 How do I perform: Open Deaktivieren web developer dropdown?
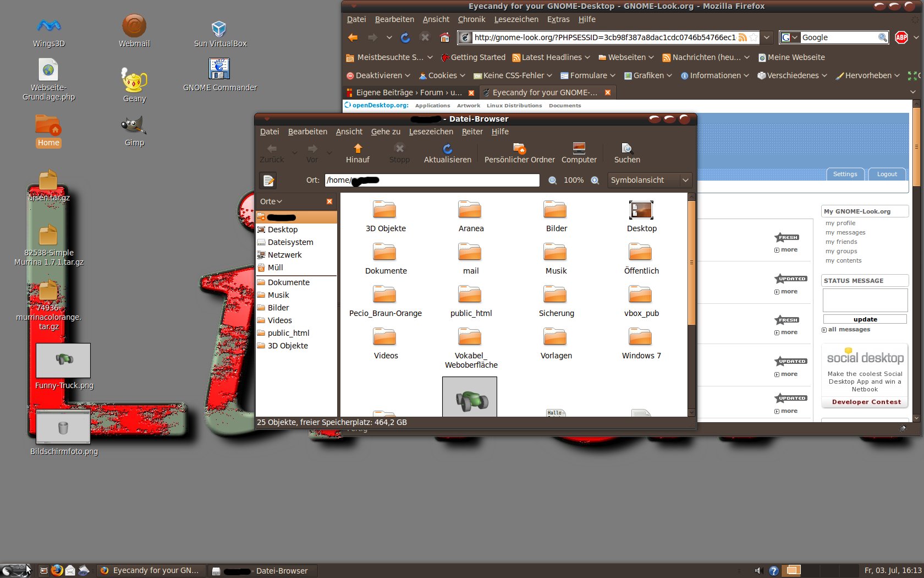tap(378, 75)
